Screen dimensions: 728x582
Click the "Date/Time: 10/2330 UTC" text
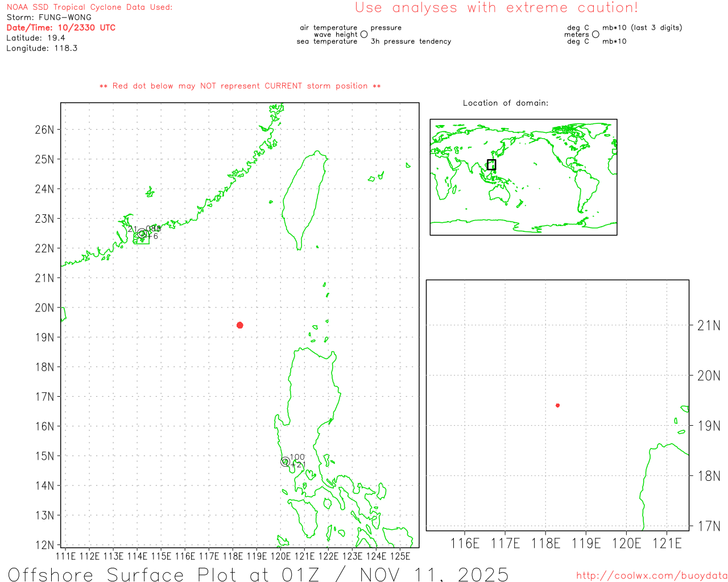(x=61, y=28)
